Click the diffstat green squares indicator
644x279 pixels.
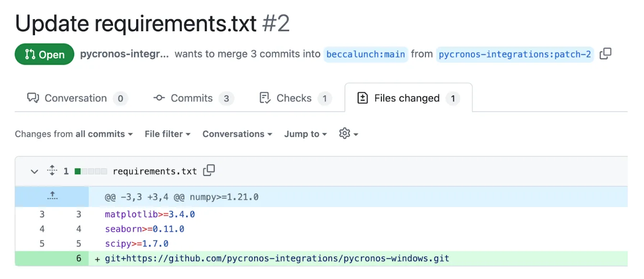91,171
